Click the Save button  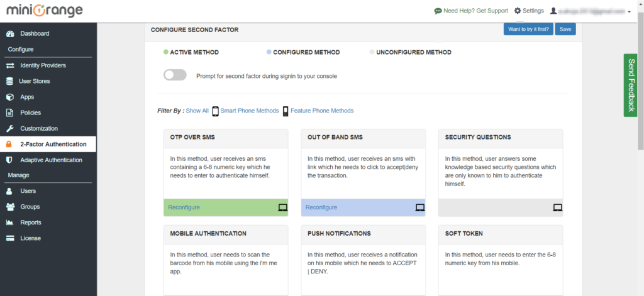click(565, 29)
